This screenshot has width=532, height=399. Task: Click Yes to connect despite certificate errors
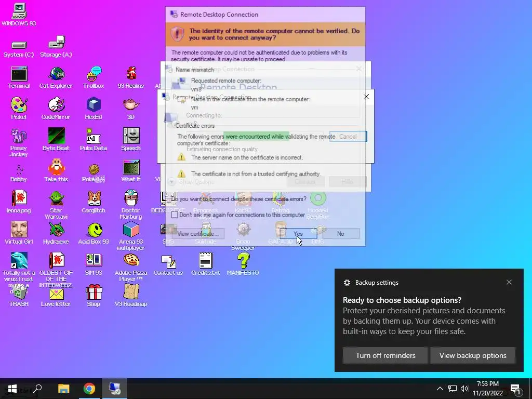(298, 233)
